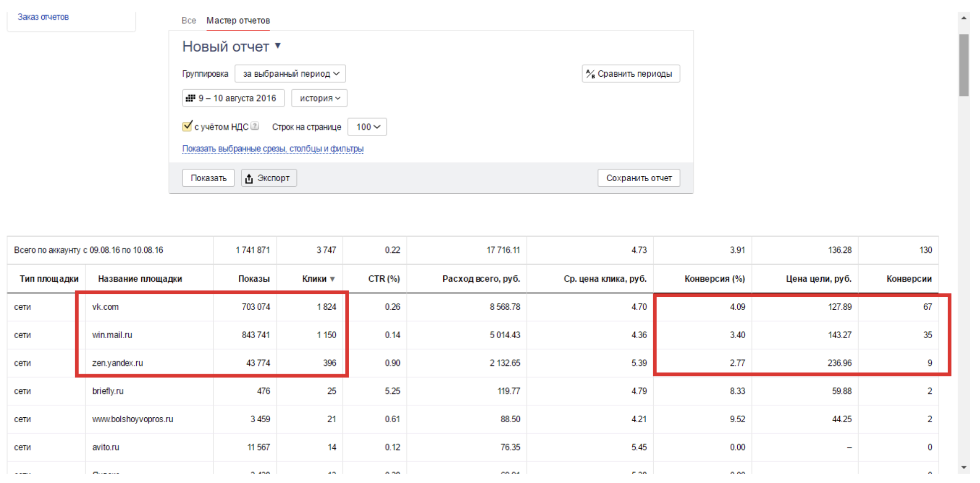The height and width of the screenshot is (483, 980).
Task: Click the calendar icon in date range
Action: click(x=190, y=98)
